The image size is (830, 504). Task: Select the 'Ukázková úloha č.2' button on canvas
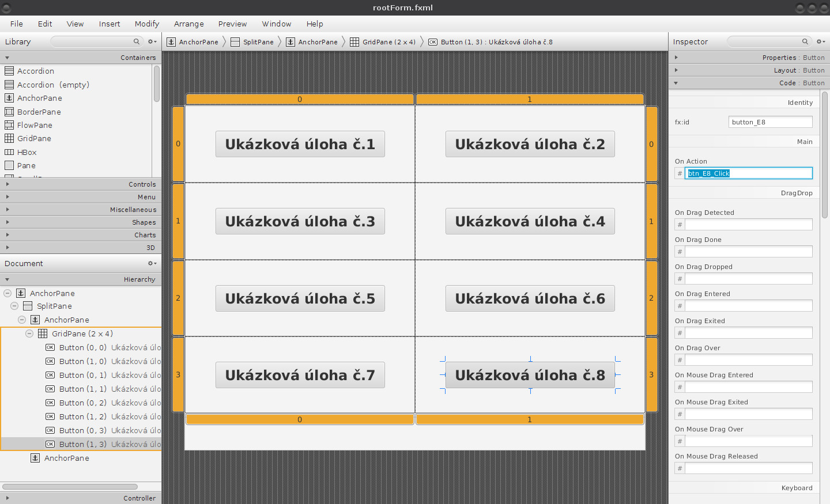pyautogui.click(x=530, y=144)
